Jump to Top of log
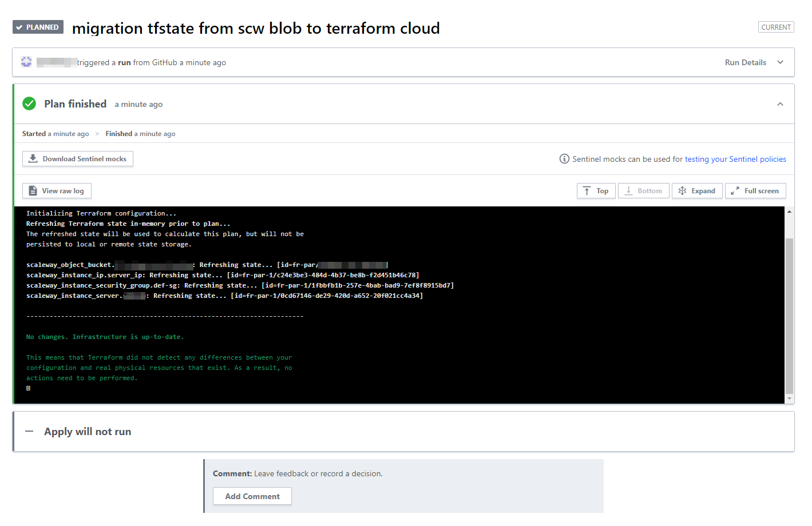Image resolution: width=812 pixels, height=526 pixels. click(x=596, y=191)
